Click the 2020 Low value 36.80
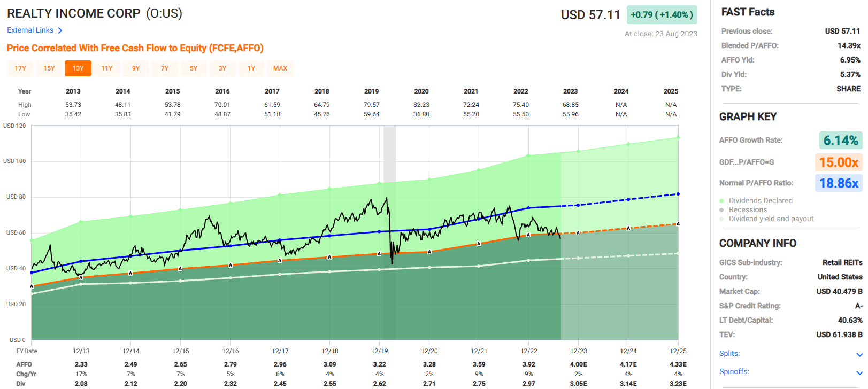Viewport: 868px width, 389px height. tap(421, 114)
